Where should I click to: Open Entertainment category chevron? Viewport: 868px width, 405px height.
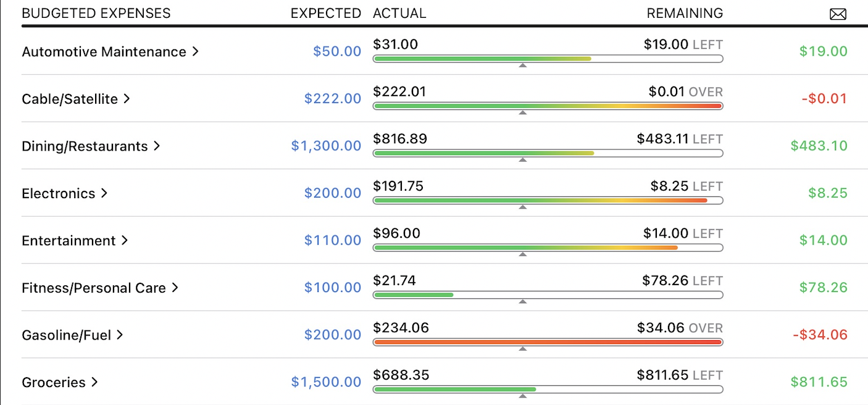[x=124, y=241]
